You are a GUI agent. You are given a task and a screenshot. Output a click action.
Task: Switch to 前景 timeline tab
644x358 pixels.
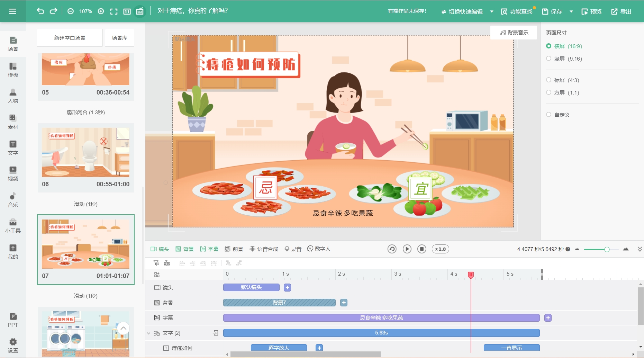[x=234, y=249]
